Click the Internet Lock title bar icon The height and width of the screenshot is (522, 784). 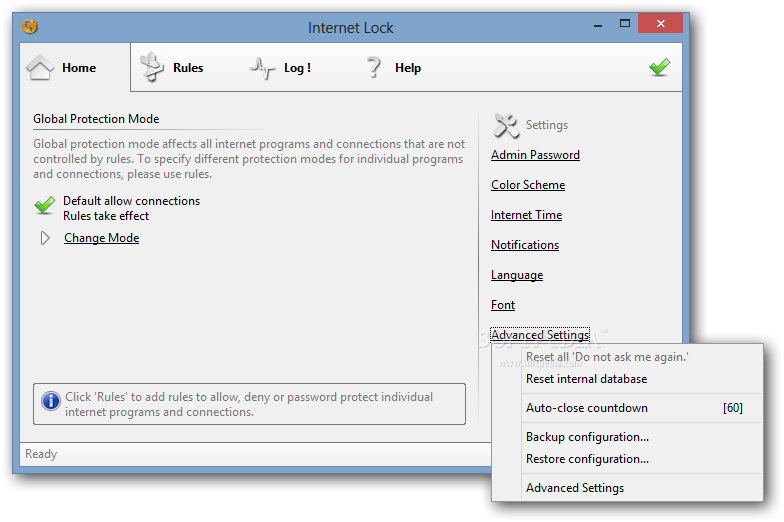pos(30,26)
